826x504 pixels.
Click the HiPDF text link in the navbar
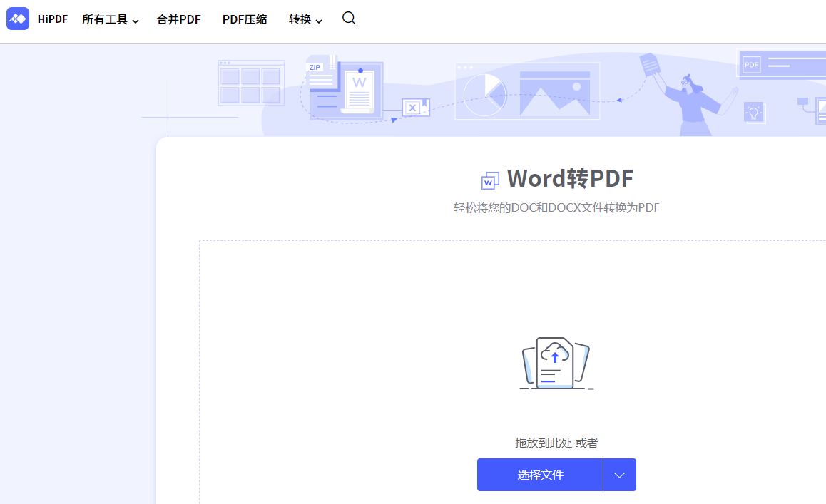coord(52,19)
